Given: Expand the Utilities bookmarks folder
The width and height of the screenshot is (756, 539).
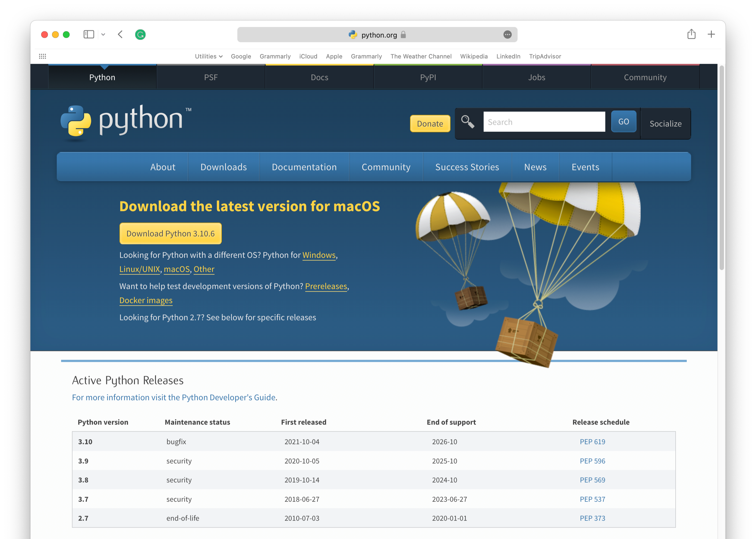Looking at the screenshot, I should tap(208, 56).
